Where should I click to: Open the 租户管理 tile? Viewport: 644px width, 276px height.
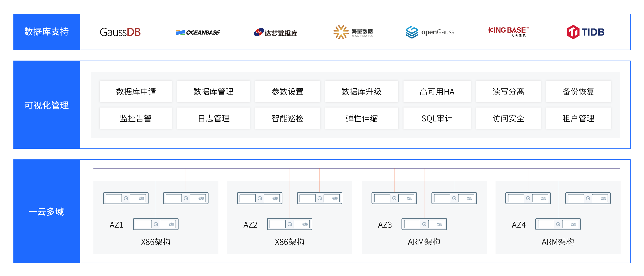pos(578,118)
